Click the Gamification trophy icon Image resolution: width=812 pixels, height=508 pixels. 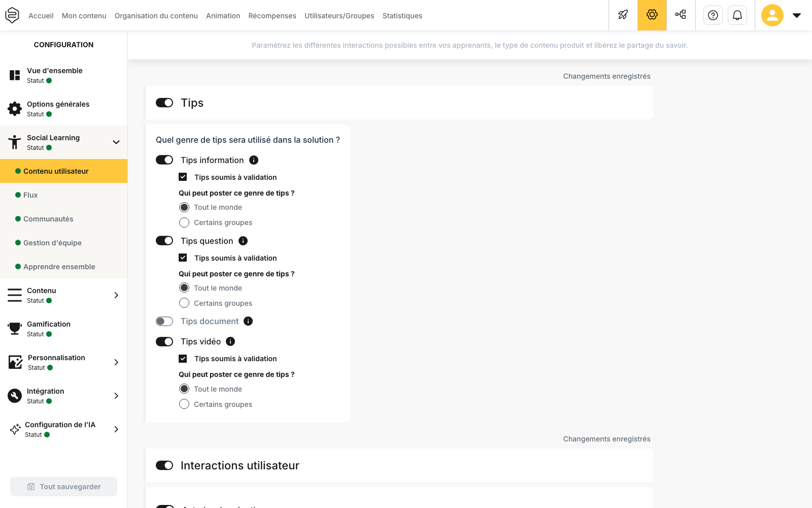15,329
